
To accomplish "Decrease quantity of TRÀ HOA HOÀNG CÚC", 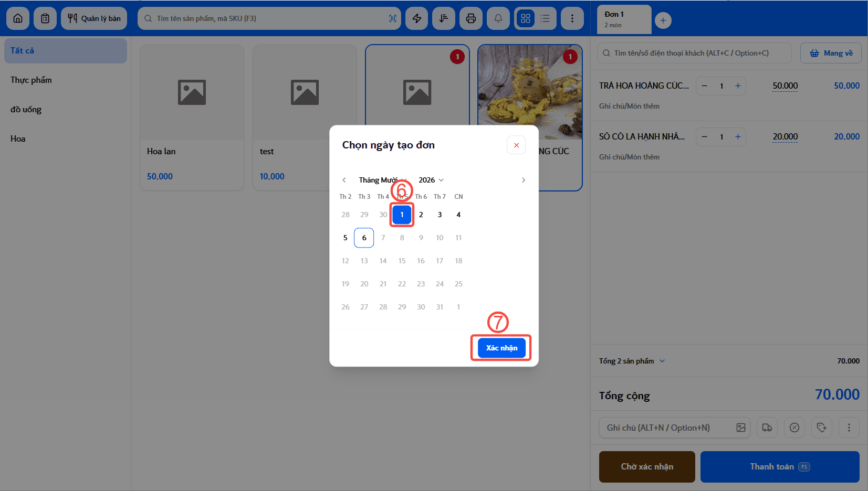I will pos(705,86).
